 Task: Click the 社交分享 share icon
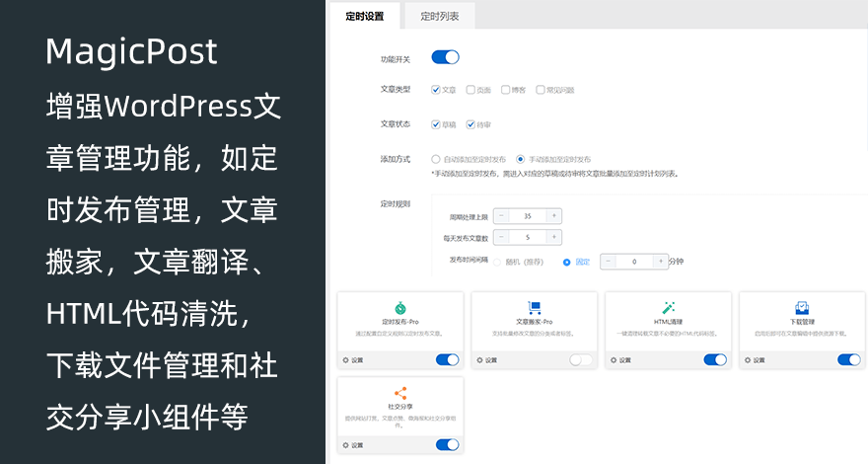[x=400, y=393]
